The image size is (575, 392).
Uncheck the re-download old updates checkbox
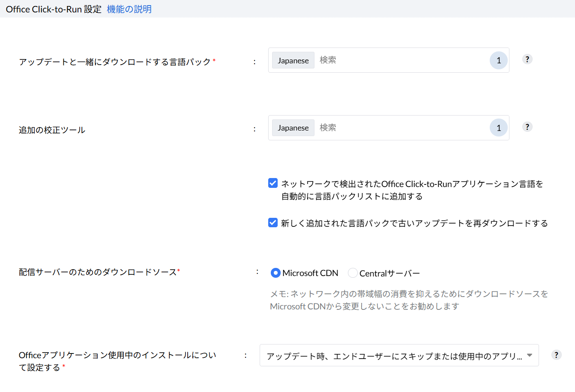pyautogui.click(x=273, y=223)
